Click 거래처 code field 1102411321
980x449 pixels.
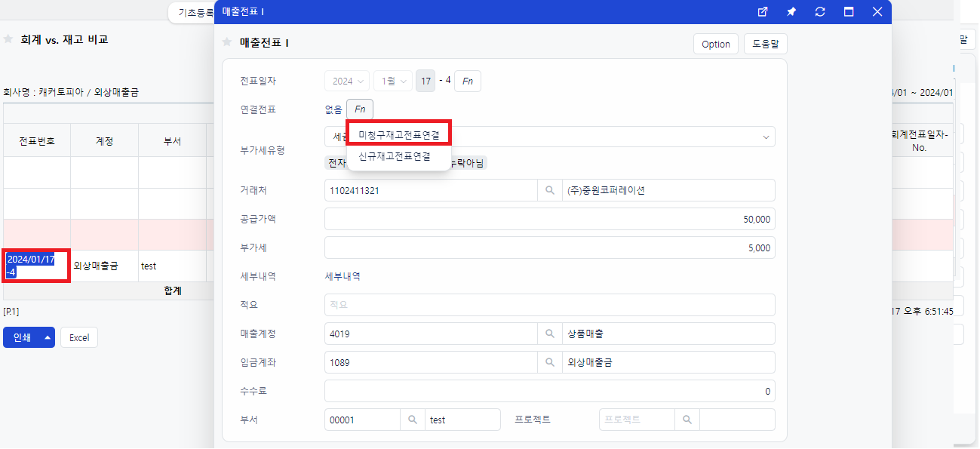(431, 191)
